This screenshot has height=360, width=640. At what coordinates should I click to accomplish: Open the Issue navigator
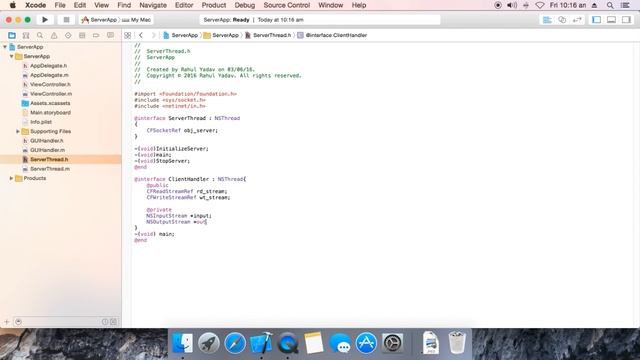tap(54, 36)
